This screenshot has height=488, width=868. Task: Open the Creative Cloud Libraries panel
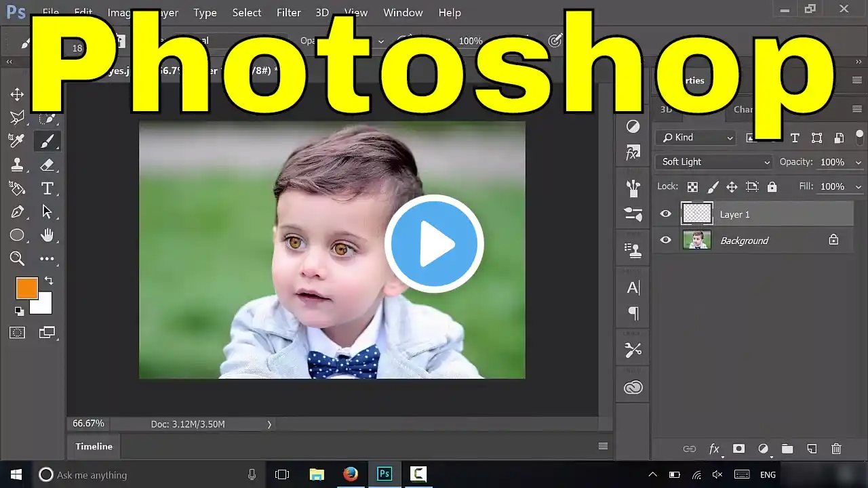[x=633, y=387]
